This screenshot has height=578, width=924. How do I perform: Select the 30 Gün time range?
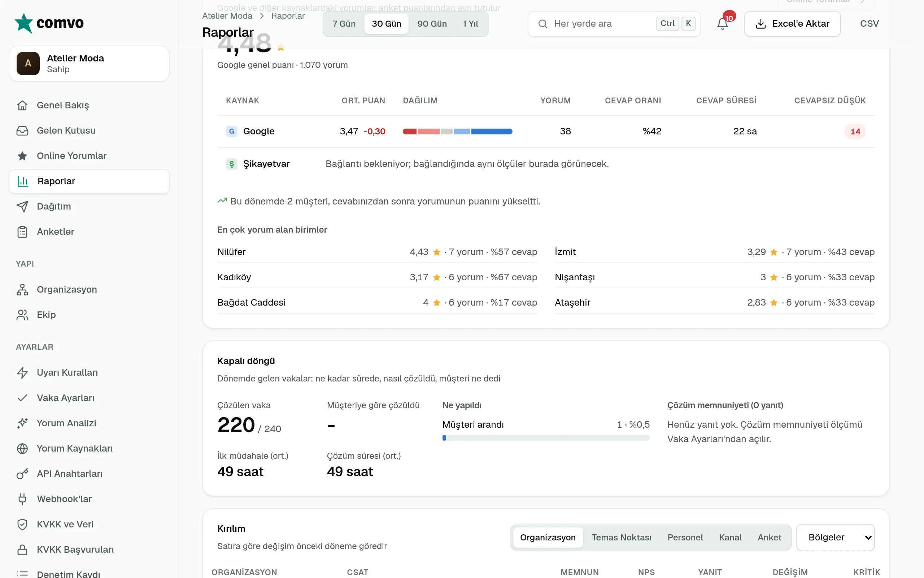[x=387, y=24]
